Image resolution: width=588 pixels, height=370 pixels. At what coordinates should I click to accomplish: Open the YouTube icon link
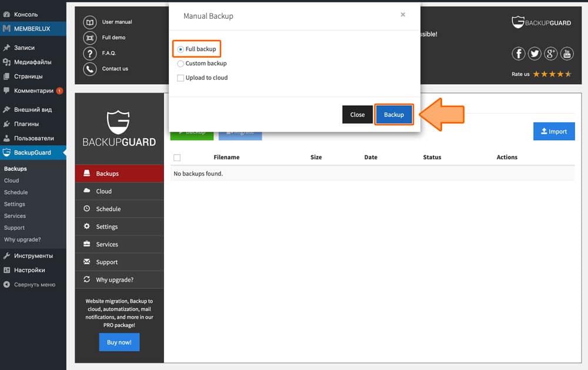567,54
